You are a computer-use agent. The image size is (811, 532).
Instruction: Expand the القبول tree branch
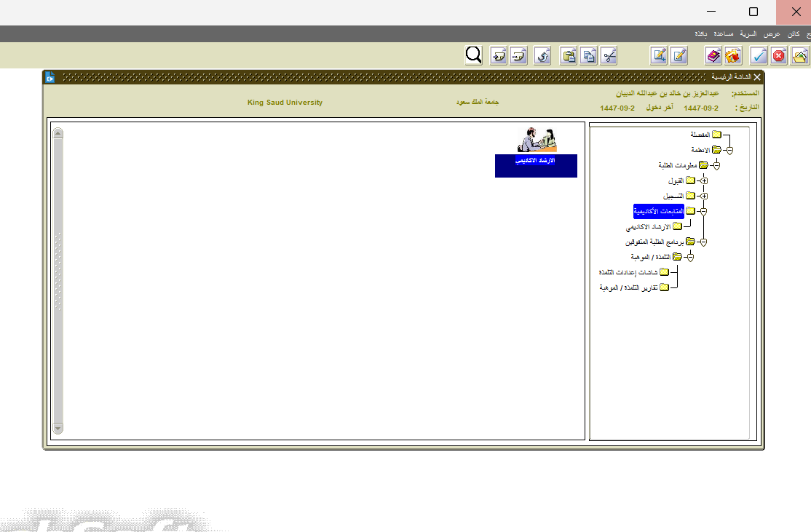[703, 180]
